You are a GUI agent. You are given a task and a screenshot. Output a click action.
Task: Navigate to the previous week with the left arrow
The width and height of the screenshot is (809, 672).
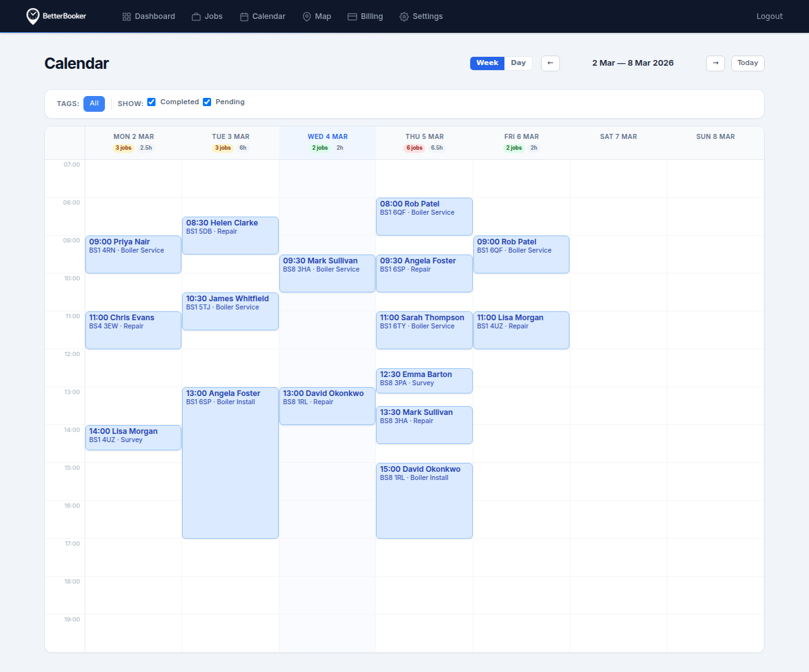click(550, 63)
